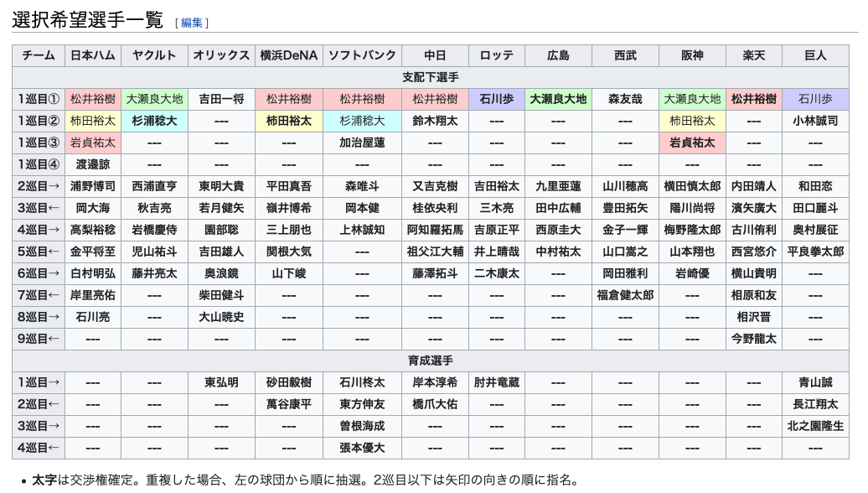Select the 中日 column header
Viewport: 868px width, 493px height.
[x=435, y=55]
